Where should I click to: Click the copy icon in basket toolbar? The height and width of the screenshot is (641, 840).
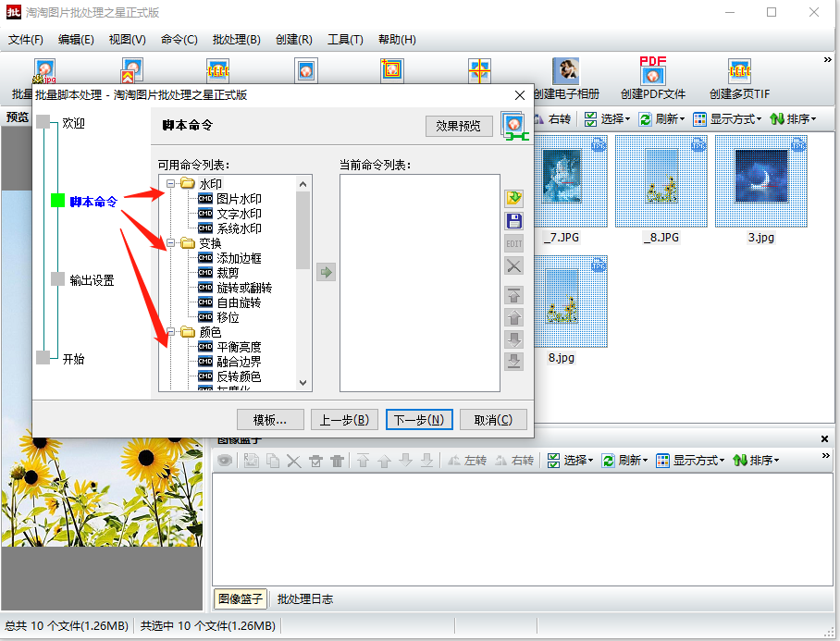273,461
